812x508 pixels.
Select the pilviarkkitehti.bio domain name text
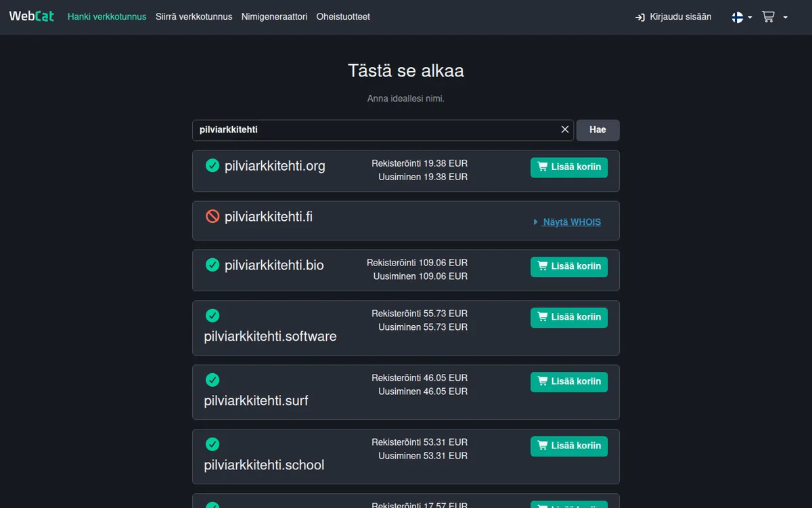click(274, 266)
